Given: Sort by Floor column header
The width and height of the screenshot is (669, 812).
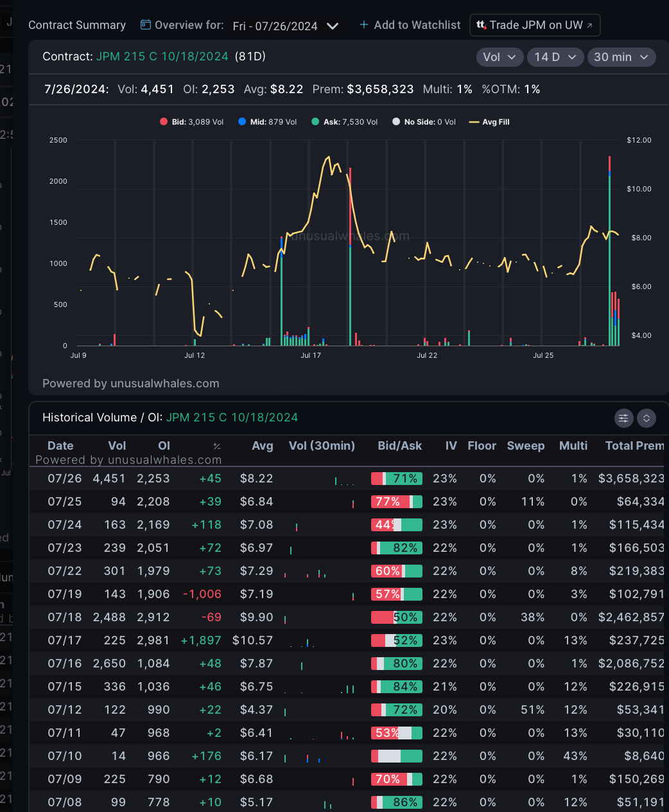Looking at the screenshot, I should coord(482,446).
